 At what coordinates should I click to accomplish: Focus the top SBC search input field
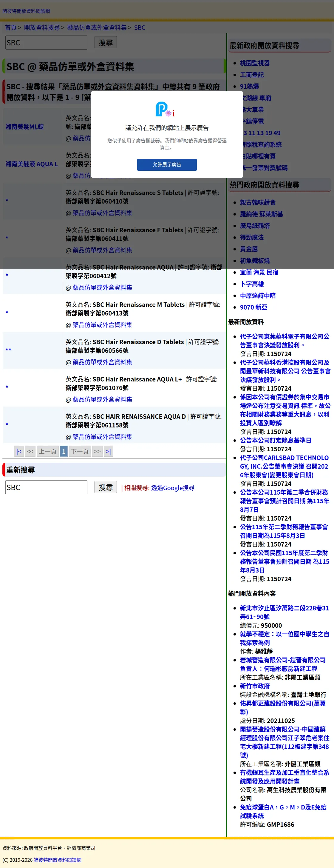tap(46, 43)
